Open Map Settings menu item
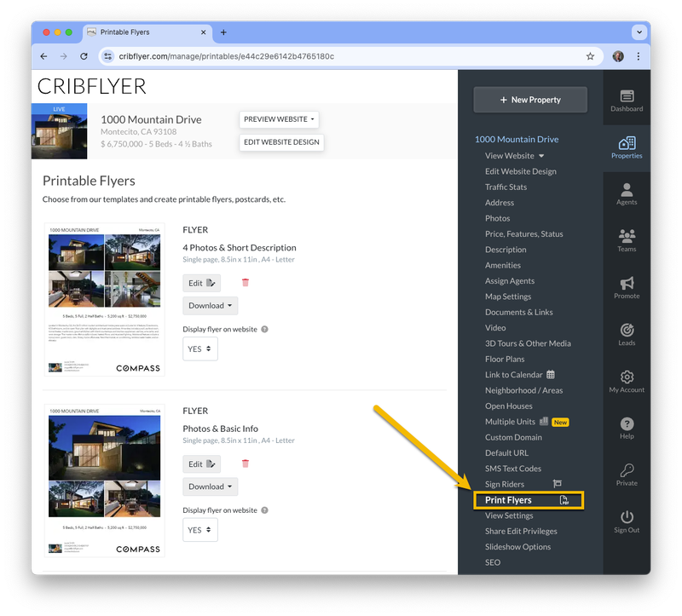Screen dimensions: 682x616 [x=508, y=296]
